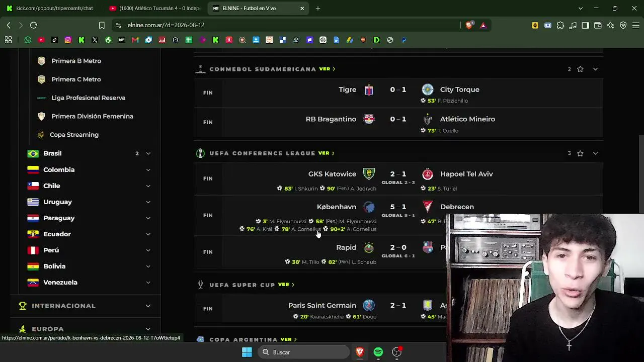
Task: Open Primera B Metro in sidebar
Action: 76,61
